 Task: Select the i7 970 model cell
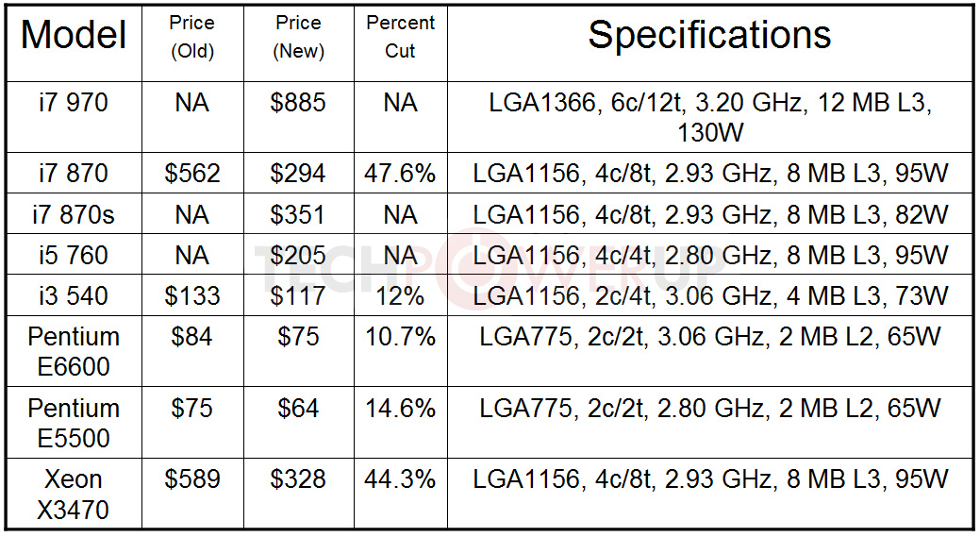(x=74, y=103)
